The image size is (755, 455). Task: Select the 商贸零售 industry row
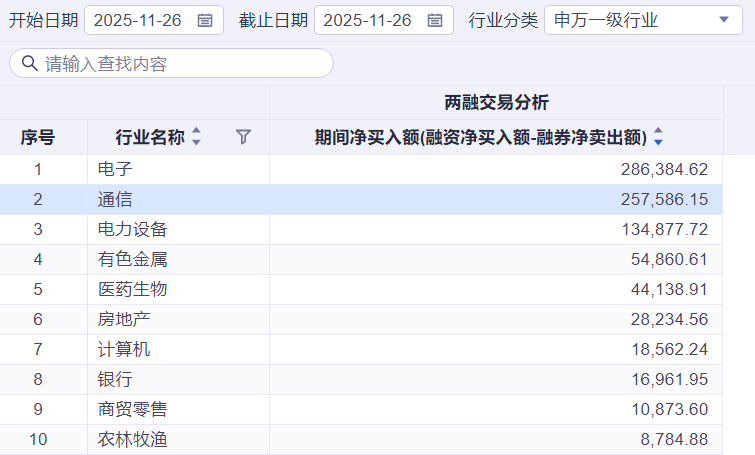[x=361, y=409]
